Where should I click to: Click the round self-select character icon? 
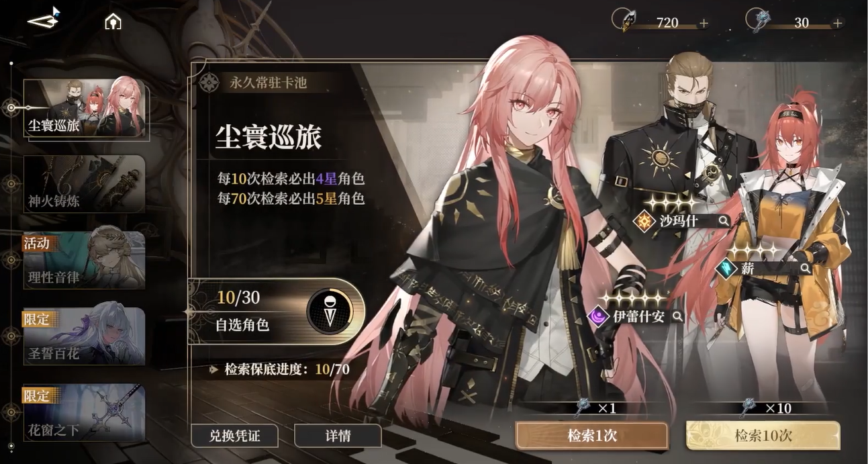point(330,311)
